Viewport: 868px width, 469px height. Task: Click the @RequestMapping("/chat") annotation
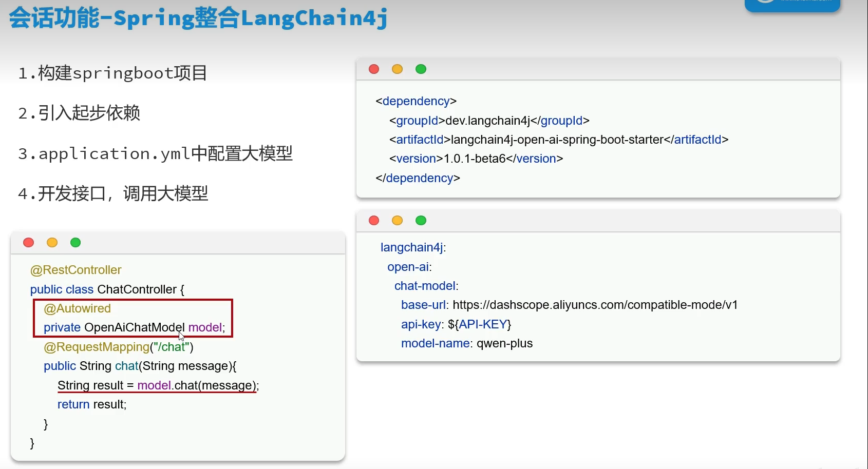119,347
